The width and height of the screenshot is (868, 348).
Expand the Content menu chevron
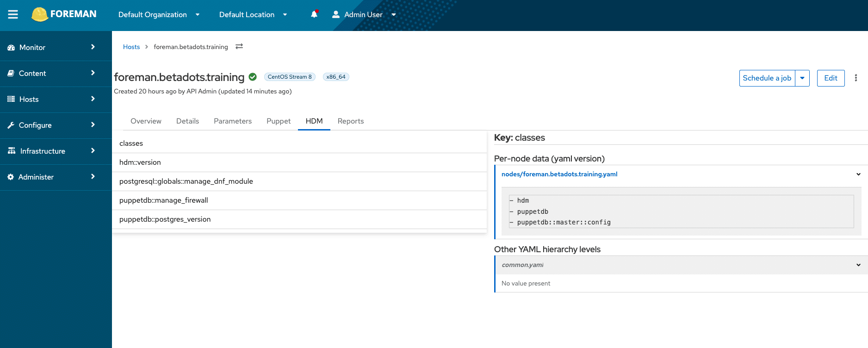[x=93, y=73]
